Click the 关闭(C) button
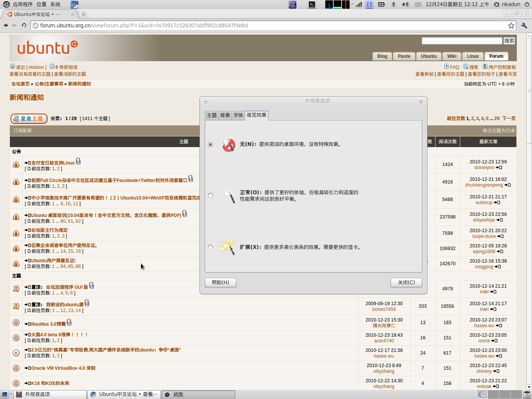Viewport: 532px width, 399px height. [x=406, y=282]
